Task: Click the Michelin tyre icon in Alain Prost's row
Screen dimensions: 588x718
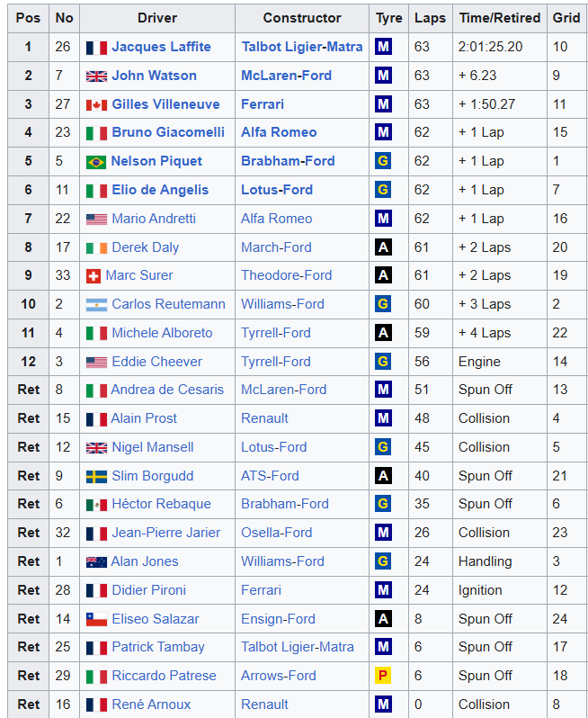Action: pyautogui.click(x=383, y=418)
